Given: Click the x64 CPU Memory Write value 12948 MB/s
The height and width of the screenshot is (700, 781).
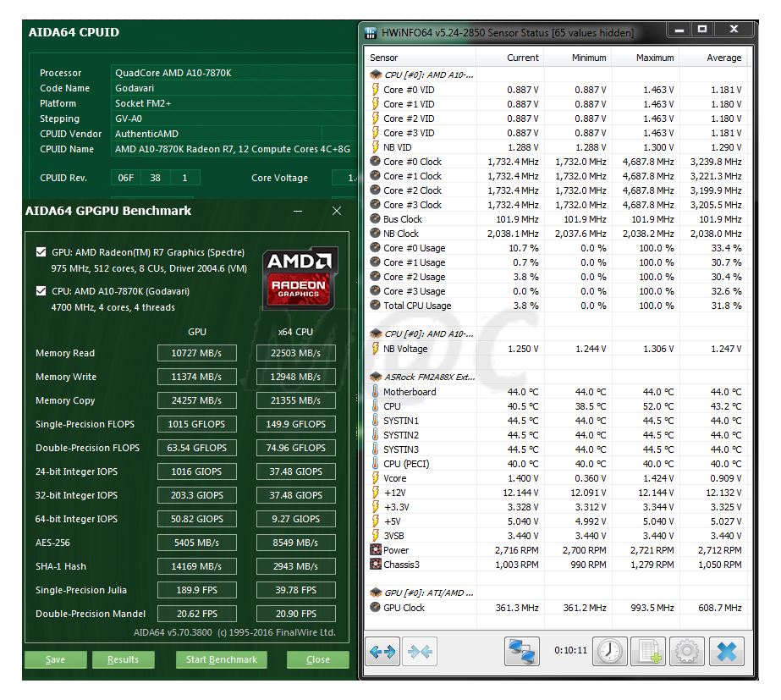Looking at the screenshot, I should pyautogui.click(x=296, y=377).
